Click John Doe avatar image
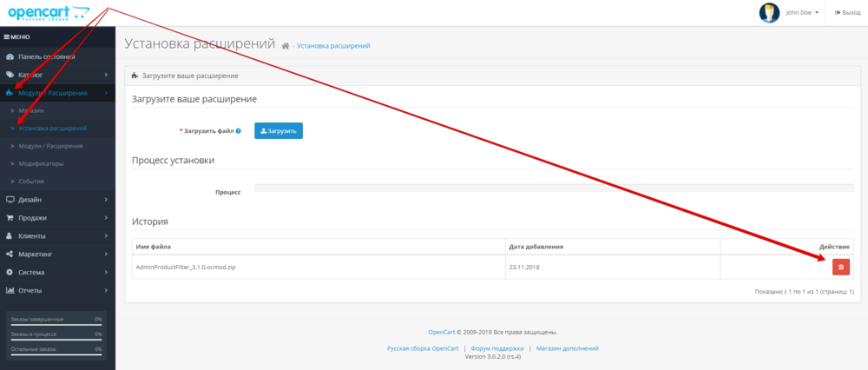Image resolution: width=868 pixels, height=370 pixels. pyautogui.click(x=769, y=12)
